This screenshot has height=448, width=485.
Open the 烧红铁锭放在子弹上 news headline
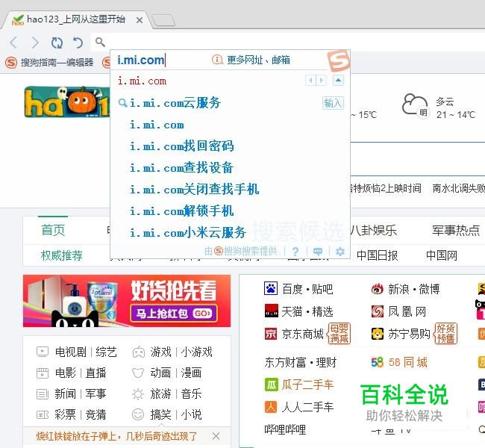pyautogui.click(x=116, y=436)
